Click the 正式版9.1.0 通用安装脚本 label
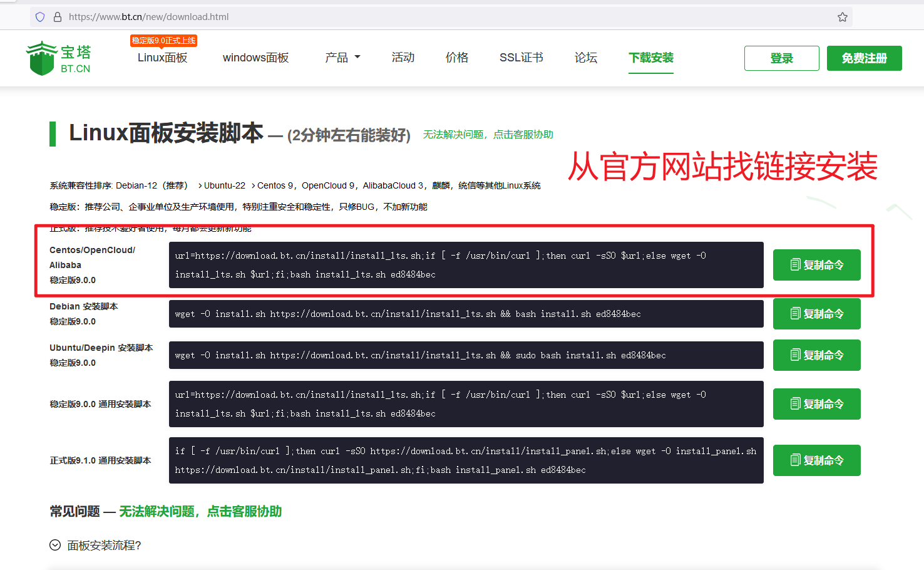The width and height of the screenshot is (924, 570). [100, 460]
